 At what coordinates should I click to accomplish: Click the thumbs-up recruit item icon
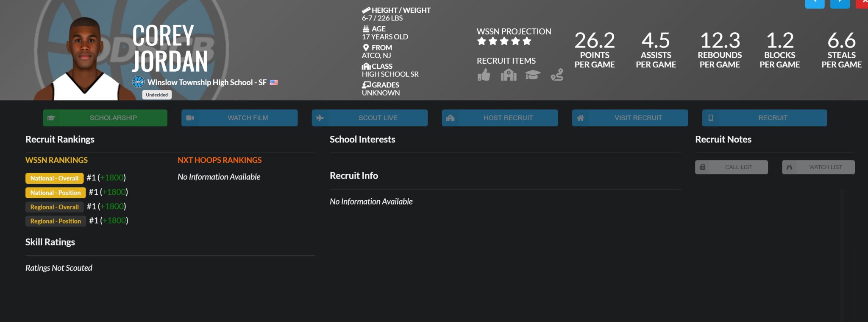(484, 75)
